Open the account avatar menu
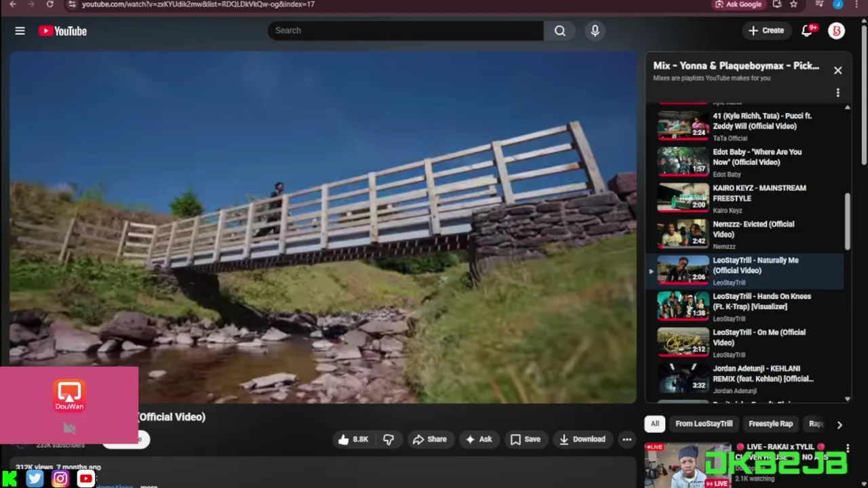The height and width of the screenshot is (488, 868). 836,30
